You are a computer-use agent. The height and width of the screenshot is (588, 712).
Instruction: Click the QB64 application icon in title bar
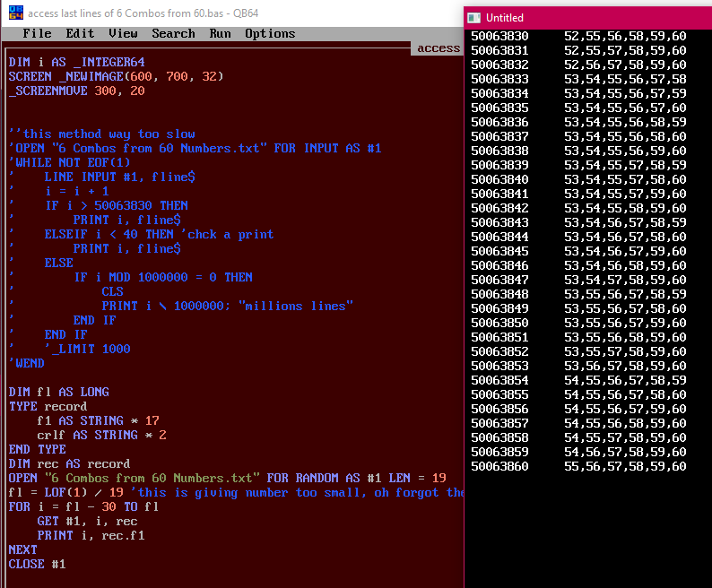coord(16,13)
